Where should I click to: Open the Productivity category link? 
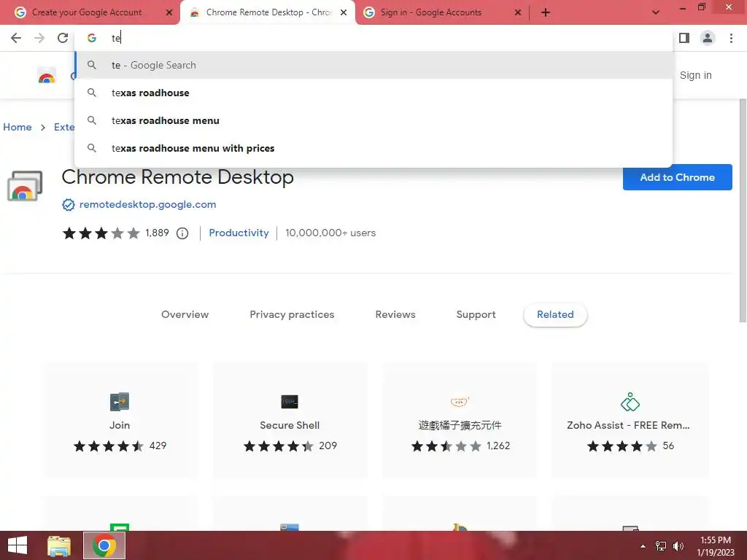[x=239, y=233]
